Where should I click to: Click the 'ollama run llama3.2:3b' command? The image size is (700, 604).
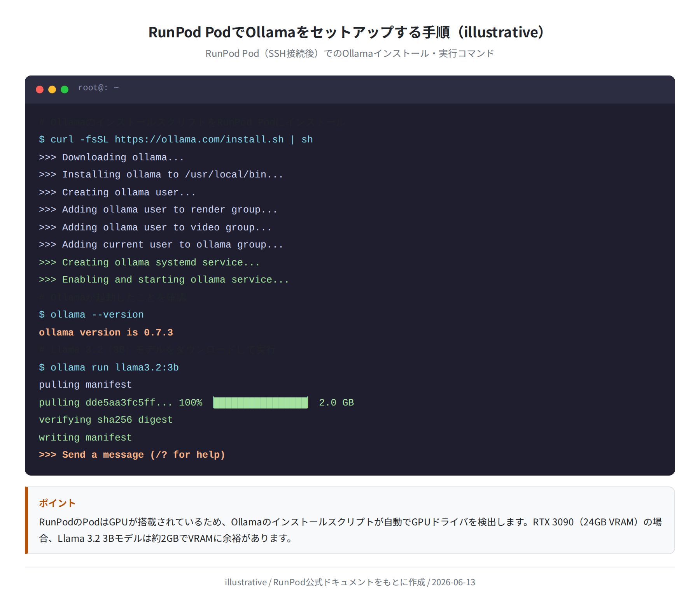pos(109,367)
